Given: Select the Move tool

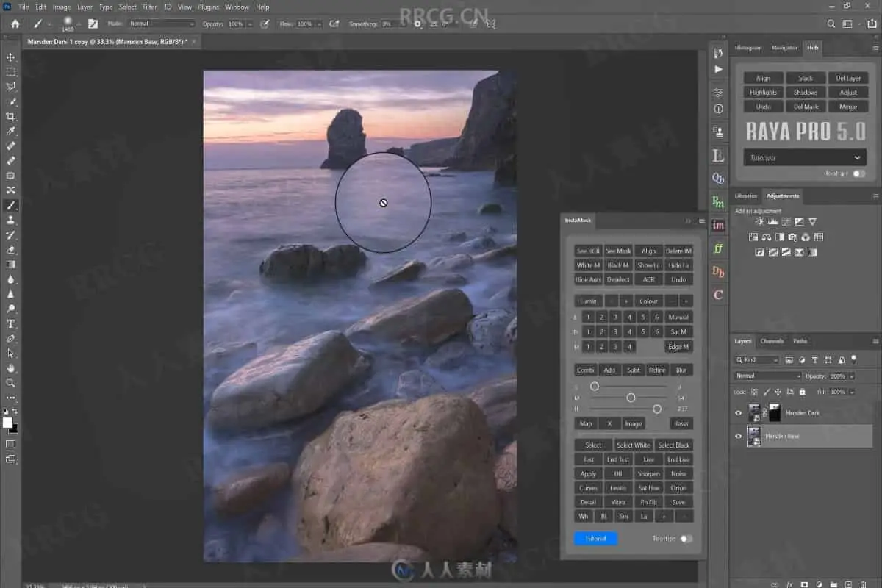Looking at the screenshot, I should pos(11,57).
